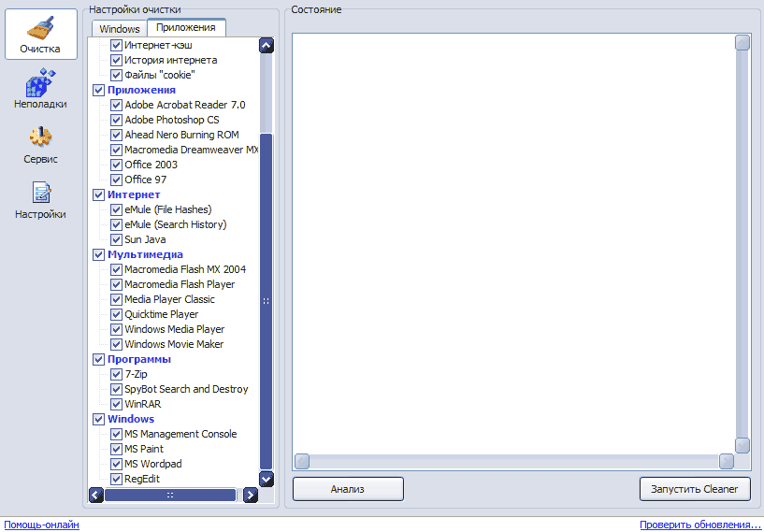Uncheck the Office 2003 checkbox
The height and width of the screenshot is (532, 764).
coord(116,165)
